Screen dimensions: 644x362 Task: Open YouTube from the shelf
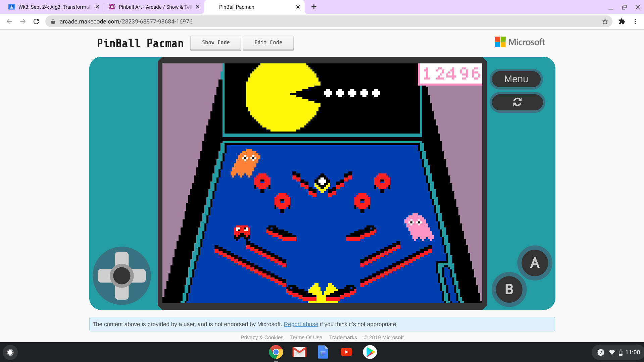(346, 352)
